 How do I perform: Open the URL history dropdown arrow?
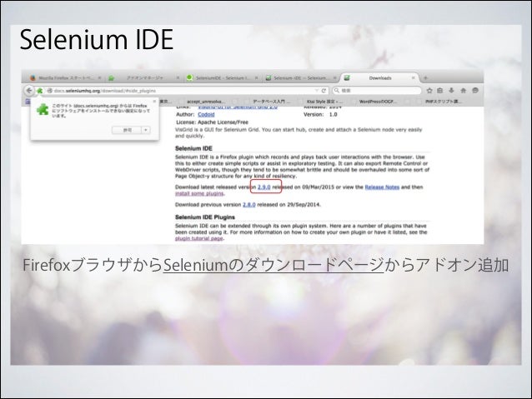(x=316, y=91)
